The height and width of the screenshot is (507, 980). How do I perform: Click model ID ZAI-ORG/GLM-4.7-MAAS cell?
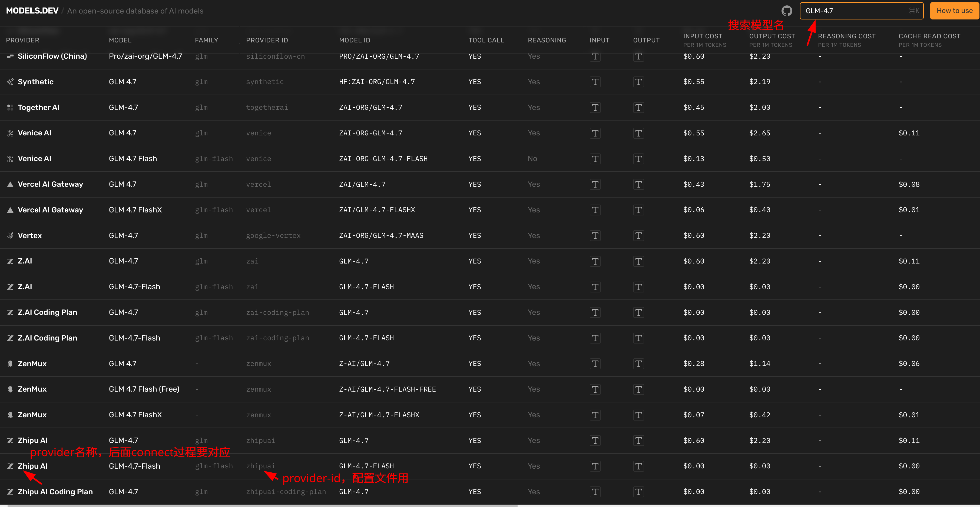coord(381,235)
